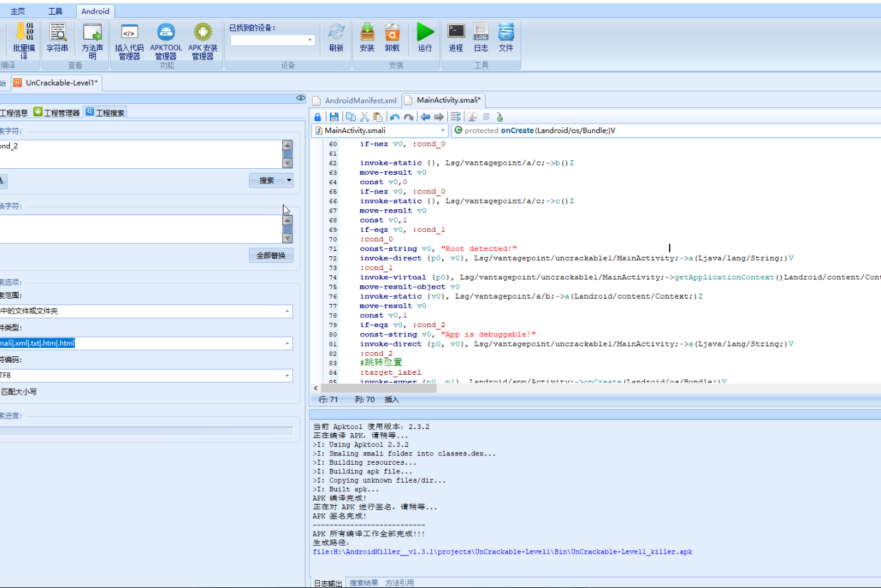Toggle the eye icon above the left panel
Screen dimensions: 881x588
[x=301, y=98]
